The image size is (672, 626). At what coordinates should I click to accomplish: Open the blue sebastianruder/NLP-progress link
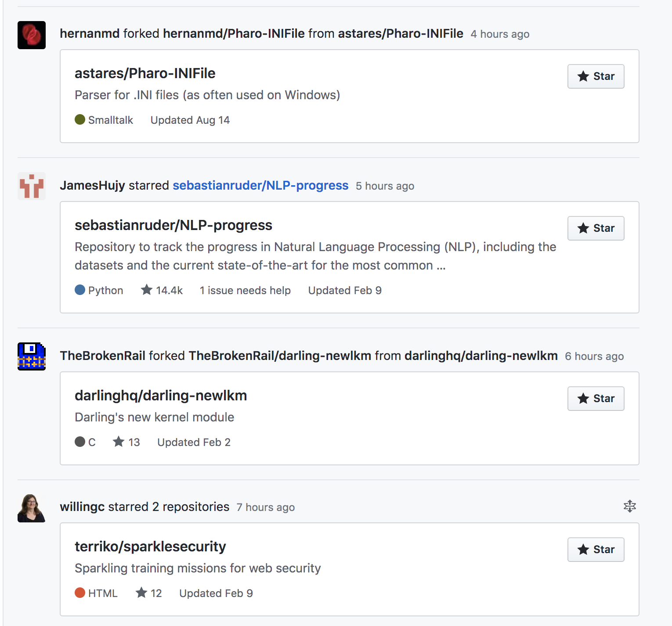point(260,186)
